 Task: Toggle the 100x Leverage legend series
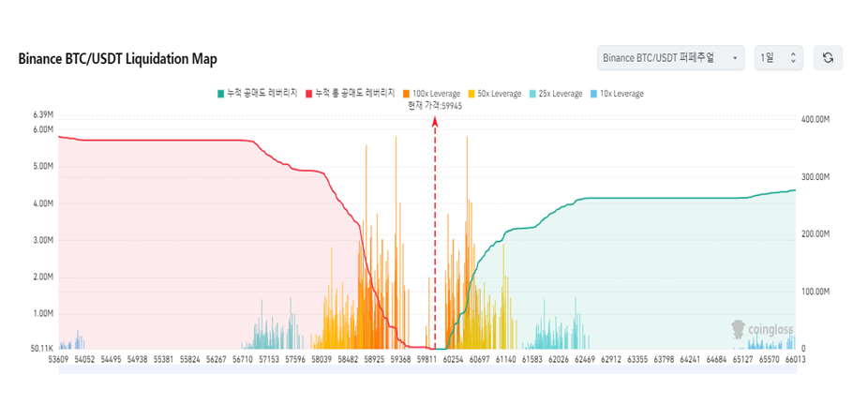click(431, 94)
